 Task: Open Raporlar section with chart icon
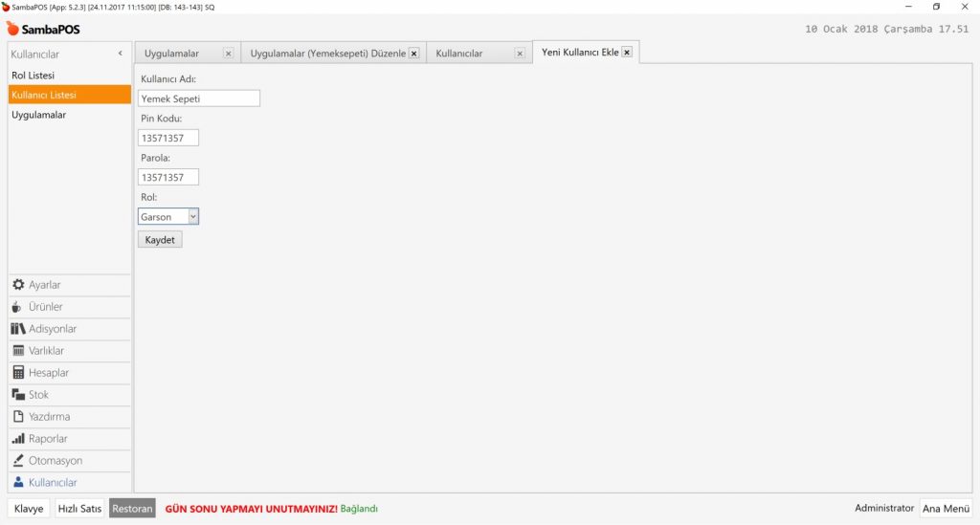pos(48,439)
